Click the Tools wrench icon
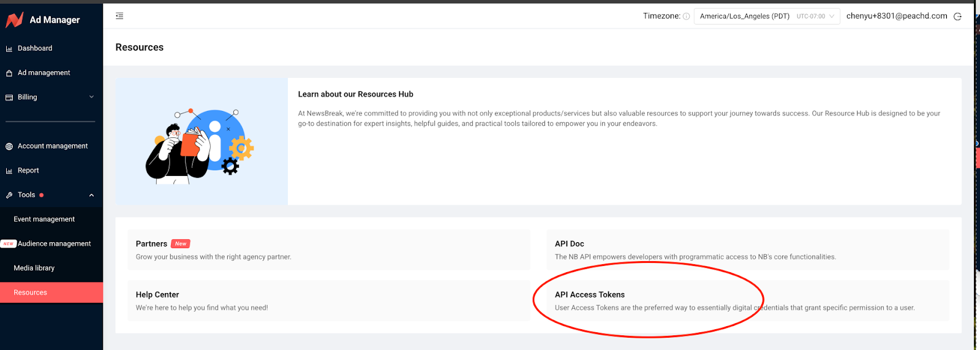This screenshot has height=350, width=980. coord(9,196)
